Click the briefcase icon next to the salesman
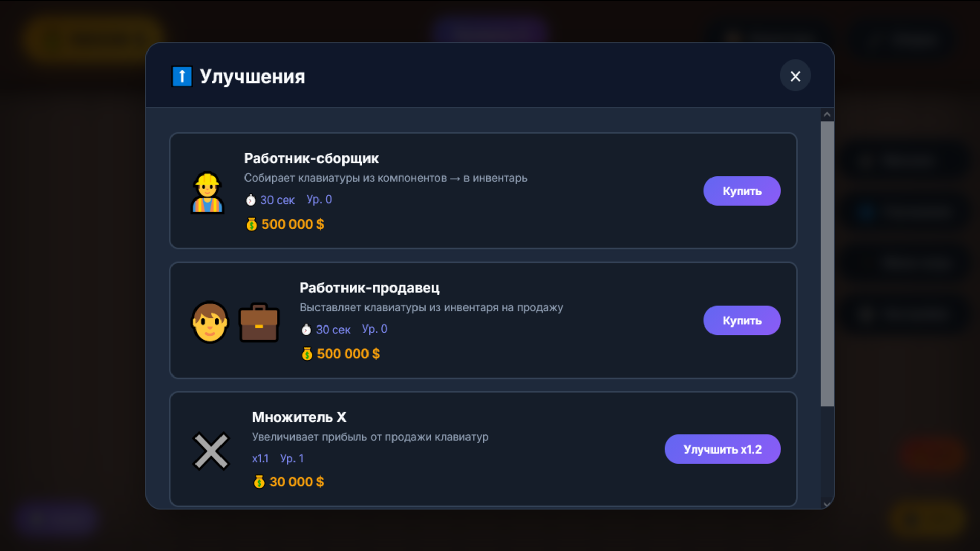Viewport: 980px width, 551px height. click(x=259, y=322)
